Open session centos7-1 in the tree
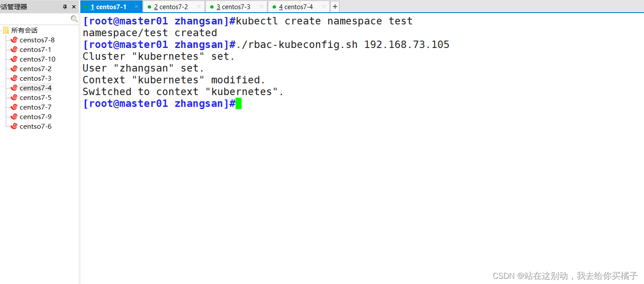644x284 pixels. (35, 50)
